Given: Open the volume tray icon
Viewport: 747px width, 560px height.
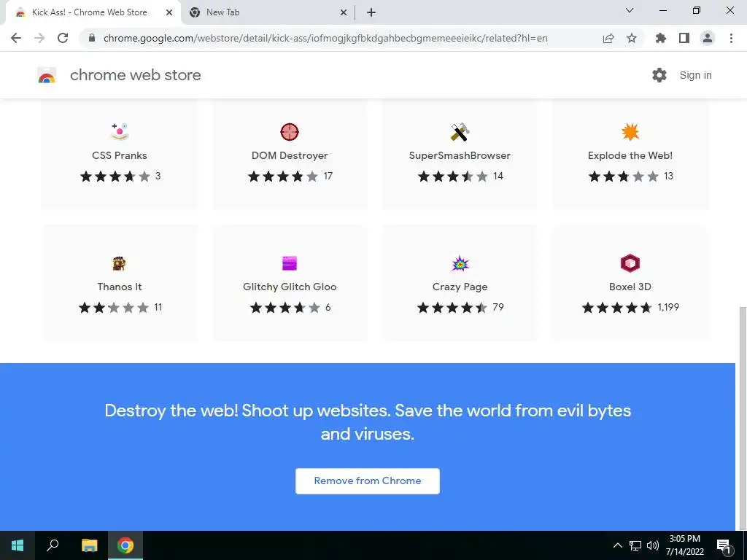Looking at the screenshot, I should click(652, 545).
